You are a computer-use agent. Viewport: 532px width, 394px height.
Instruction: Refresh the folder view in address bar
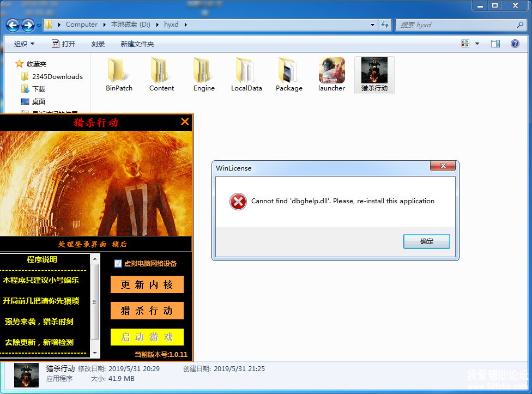385,25
